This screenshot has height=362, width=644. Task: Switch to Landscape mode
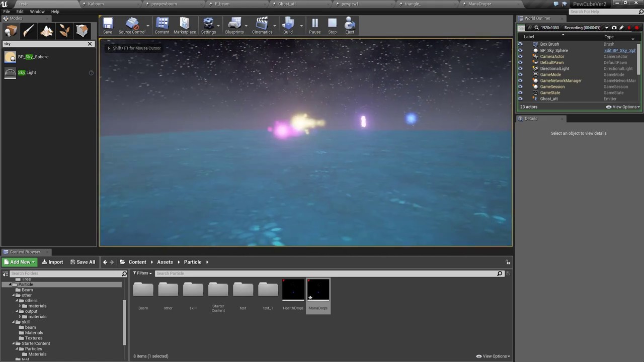point(46,31)
